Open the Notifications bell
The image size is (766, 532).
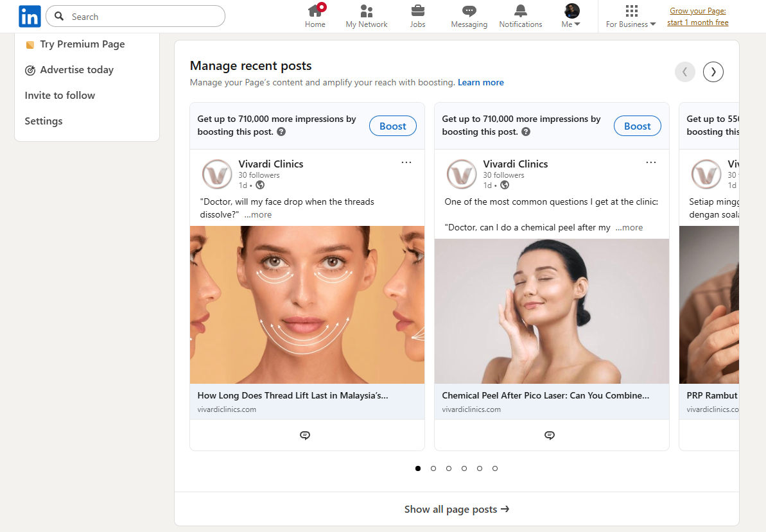point(521,12)
